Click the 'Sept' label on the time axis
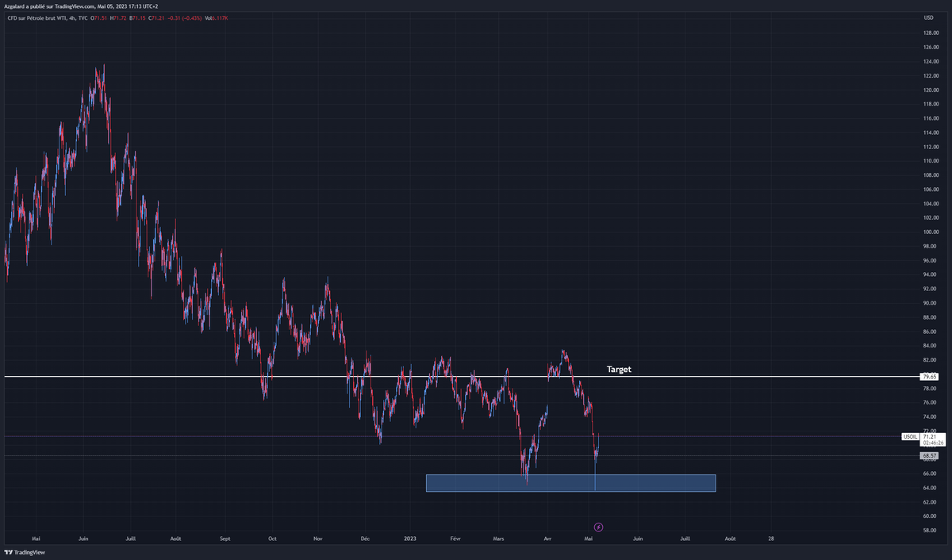Screen dimensions: 952x560 pos(225,539)
